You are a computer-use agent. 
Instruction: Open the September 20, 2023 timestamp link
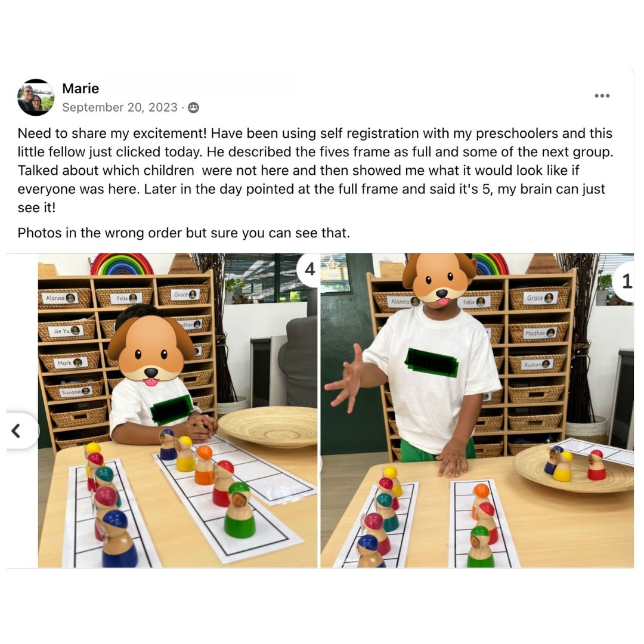coord(119,107)
